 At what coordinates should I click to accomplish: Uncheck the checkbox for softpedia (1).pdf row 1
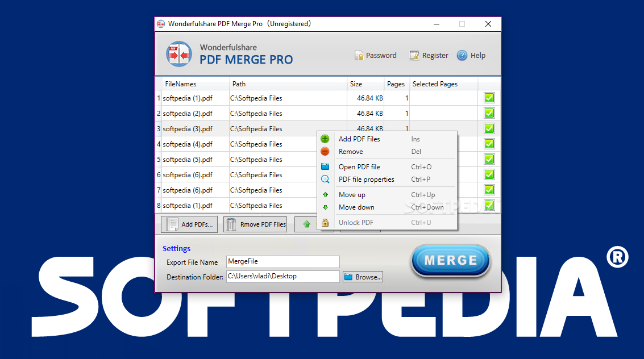pyautogui.click(x=489, y=98)
